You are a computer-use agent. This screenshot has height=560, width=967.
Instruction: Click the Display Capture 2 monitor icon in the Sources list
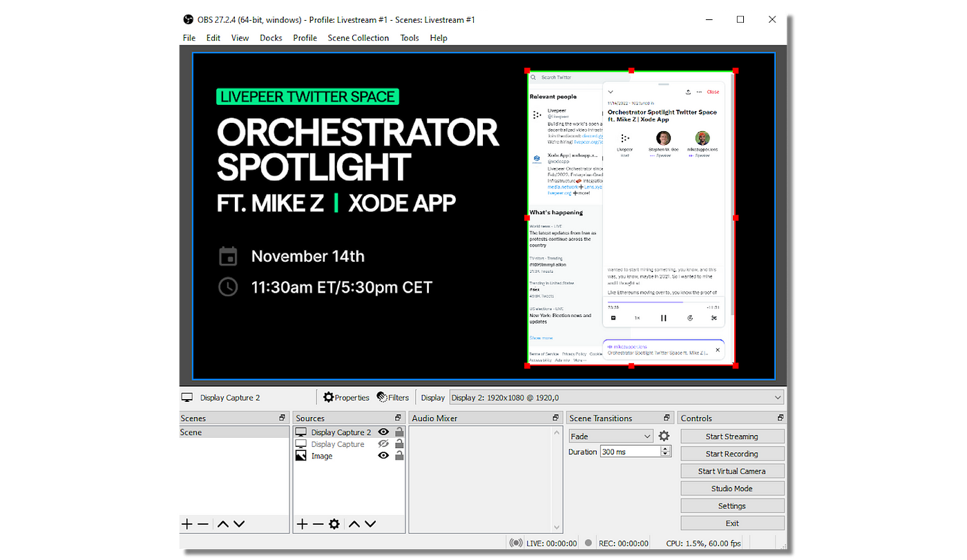click(300, 432)
